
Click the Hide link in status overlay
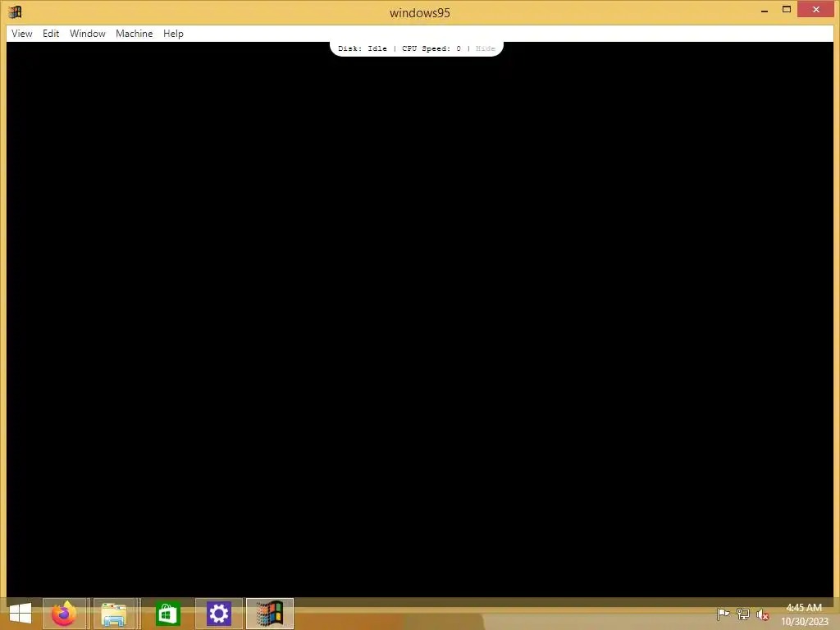click(x=486, y=48)
